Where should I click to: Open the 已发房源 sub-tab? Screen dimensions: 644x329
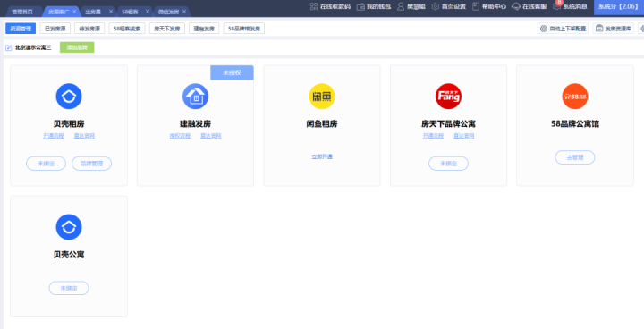(x=55, y=29)
